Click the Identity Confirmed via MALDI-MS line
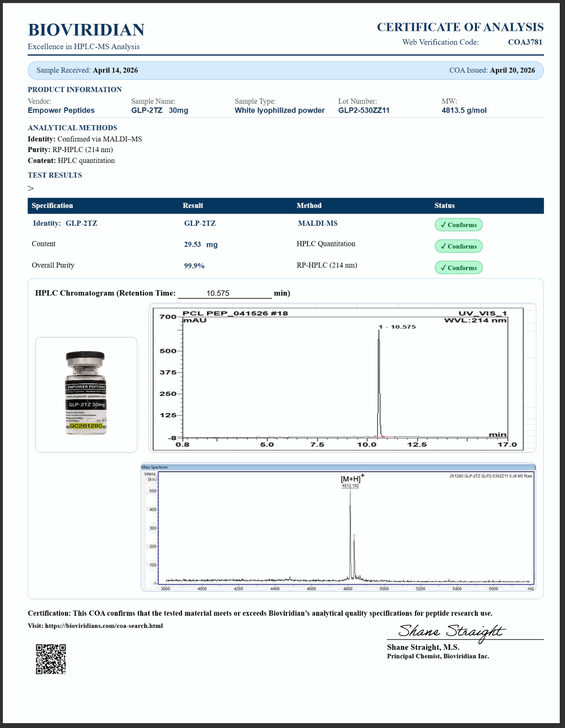565x728 pixels. [85, 139]
